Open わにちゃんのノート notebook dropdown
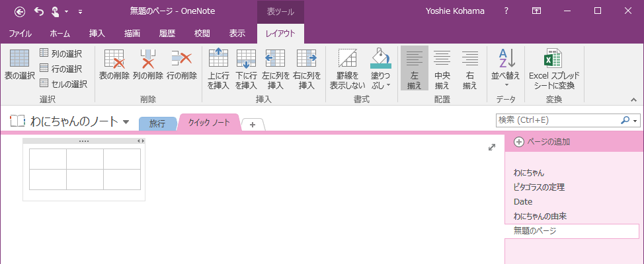The image size is (644, 264). coord(126,121)
